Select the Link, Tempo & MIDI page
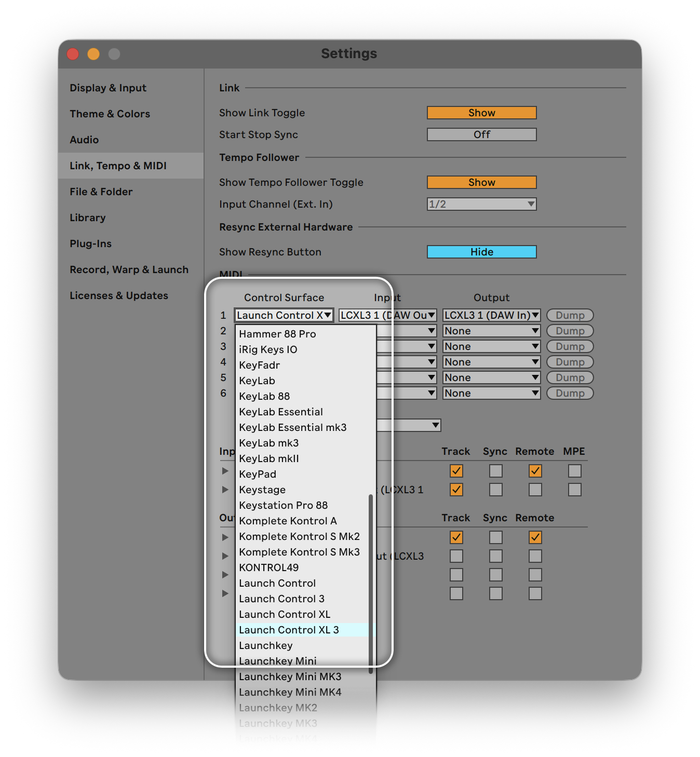 coord(131,166)
